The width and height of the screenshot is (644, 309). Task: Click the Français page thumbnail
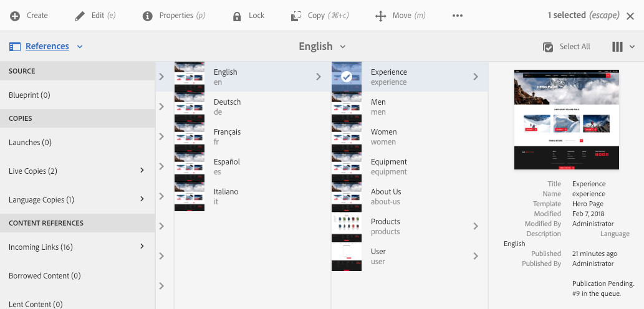pos(190,136)
